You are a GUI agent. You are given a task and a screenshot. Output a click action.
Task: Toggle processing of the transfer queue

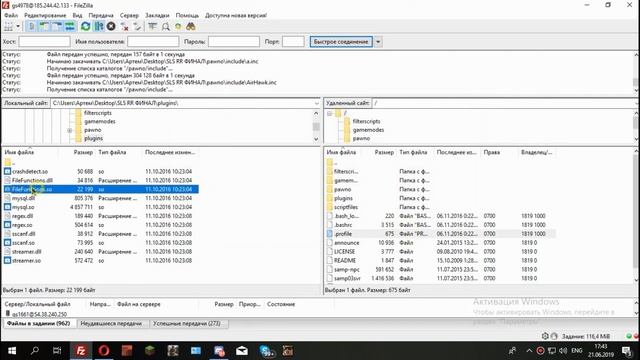click(98, 27)
